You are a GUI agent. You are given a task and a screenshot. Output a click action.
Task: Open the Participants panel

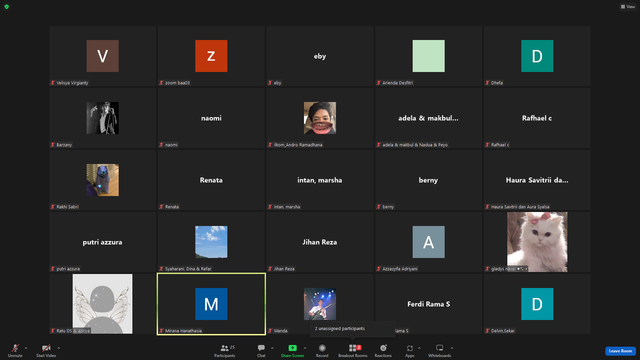(224, 350)
